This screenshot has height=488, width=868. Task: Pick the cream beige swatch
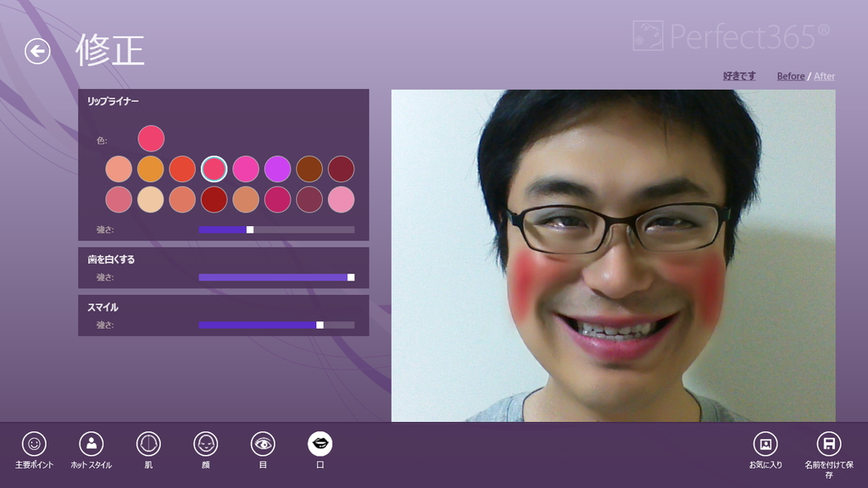151,199
